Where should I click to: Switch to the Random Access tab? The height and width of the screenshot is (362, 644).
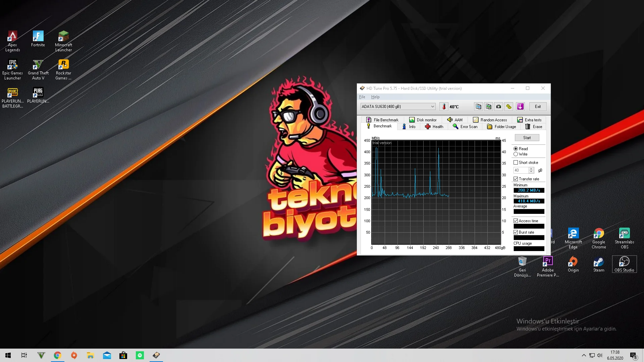(490, 120)
